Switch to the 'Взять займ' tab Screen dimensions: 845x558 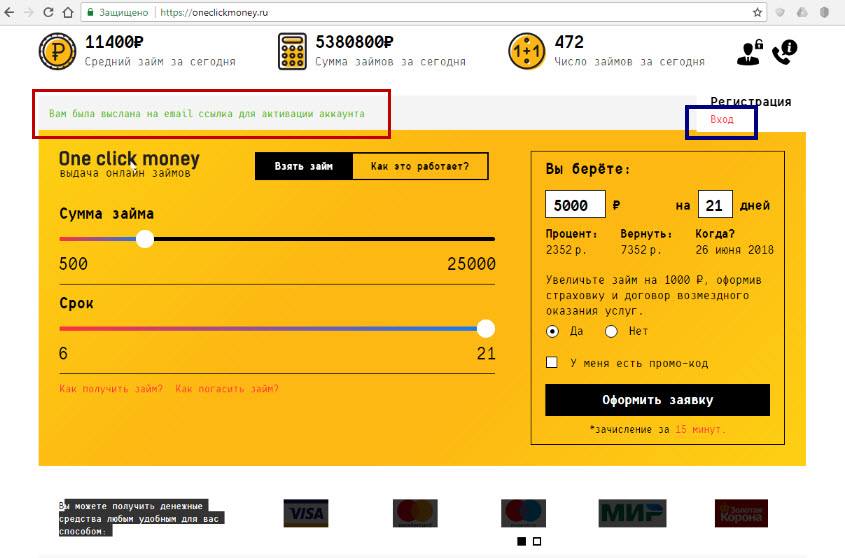(x=304, y=166)
